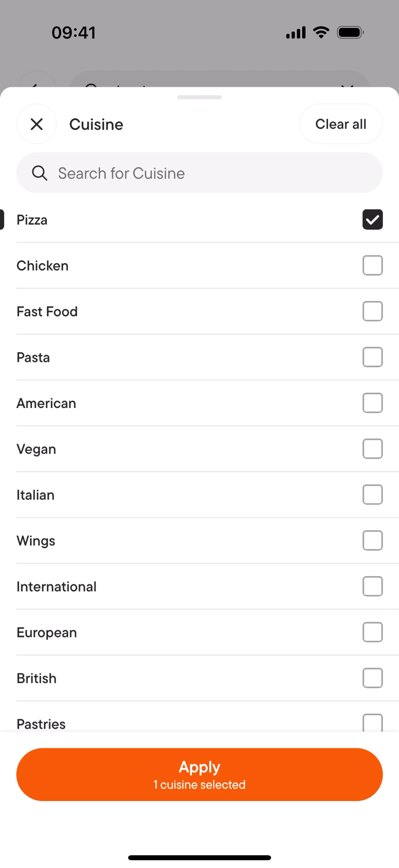Tap the cellular signal icon
This screenshot has width=399, height=868.
pos(296,33)
